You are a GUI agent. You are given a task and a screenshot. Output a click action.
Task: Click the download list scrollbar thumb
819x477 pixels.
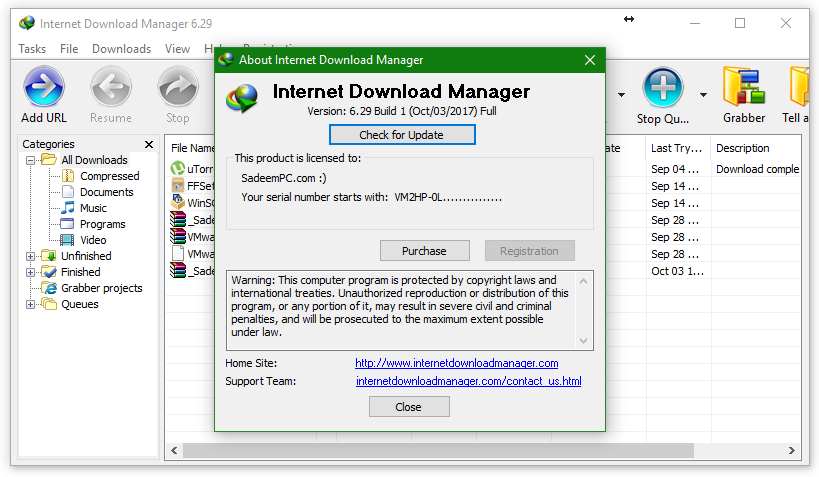[x=438, y=450]
